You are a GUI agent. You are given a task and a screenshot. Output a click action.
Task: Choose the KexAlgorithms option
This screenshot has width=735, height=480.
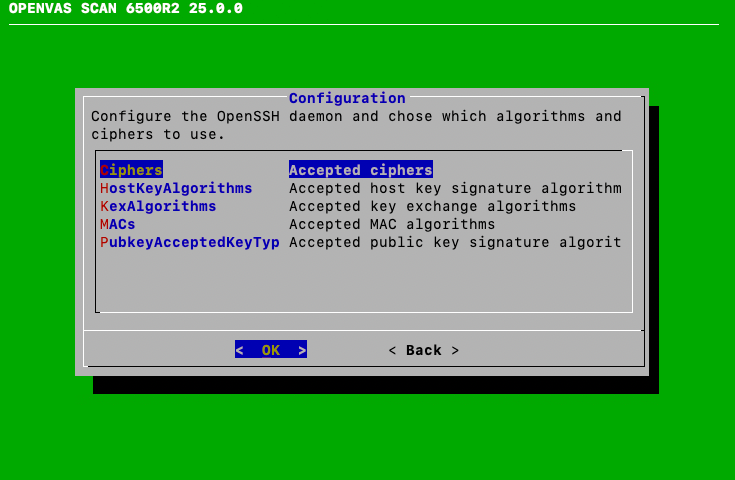158,206
